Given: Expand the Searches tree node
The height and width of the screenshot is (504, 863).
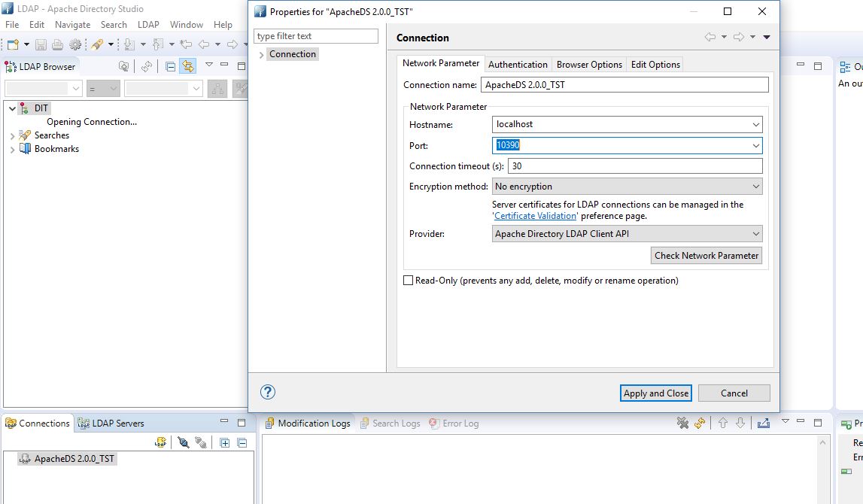Looking at the screenshot, I should pyautogui.click(x=12, y=135).
